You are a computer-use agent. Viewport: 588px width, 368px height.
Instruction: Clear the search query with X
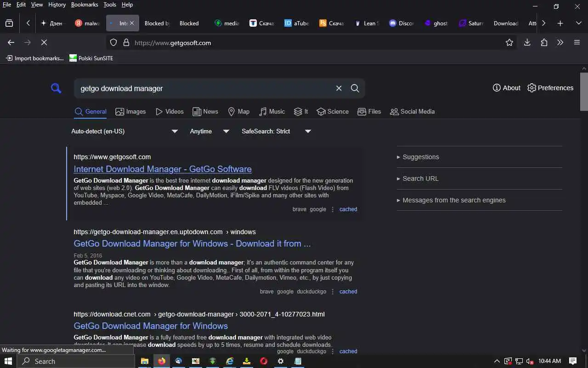coord(339,88)
